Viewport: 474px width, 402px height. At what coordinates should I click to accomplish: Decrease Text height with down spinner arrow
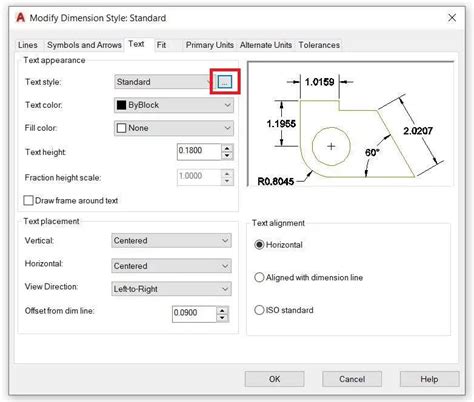[227, 156]
